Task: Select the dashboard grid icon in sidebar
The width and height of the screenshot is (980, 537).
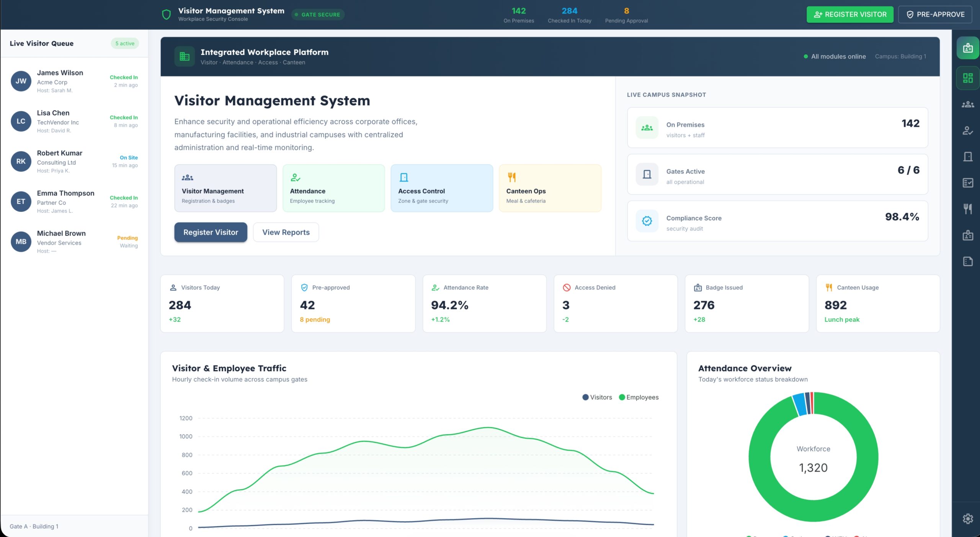Action: tap(968, 78)
